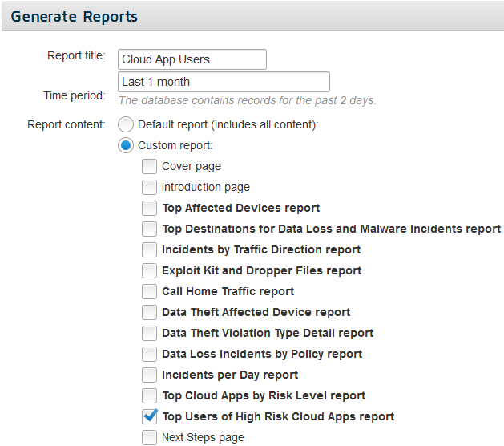Select the Default report radio button
Screen dimensions: 504x446
[126, 124]
